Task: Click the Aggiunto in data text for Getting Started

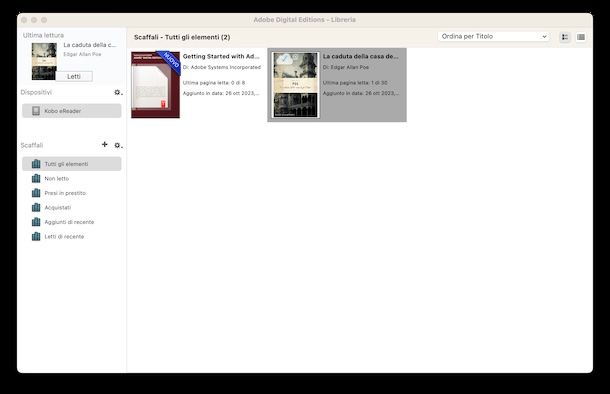Action: pos(221,93)
